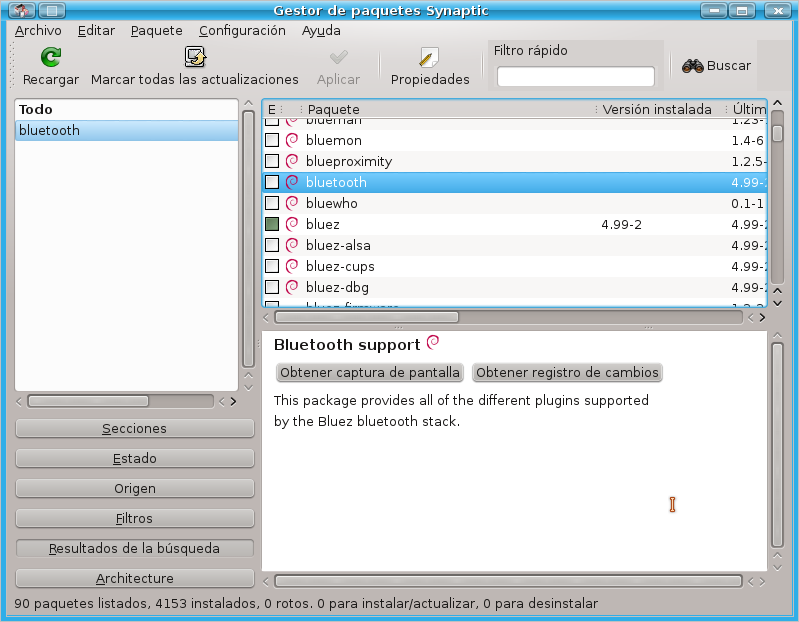The height and width of the screenshot is (622, 799).
Task: Click the left category list vertical scrollbar
Action: (x=248, y=239)
